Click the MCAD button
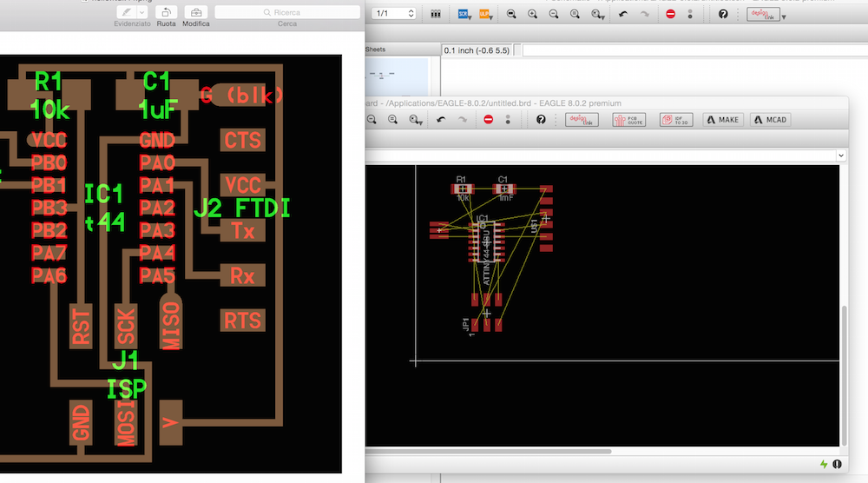Screen dimensions: 868x483 pos(771,120)
